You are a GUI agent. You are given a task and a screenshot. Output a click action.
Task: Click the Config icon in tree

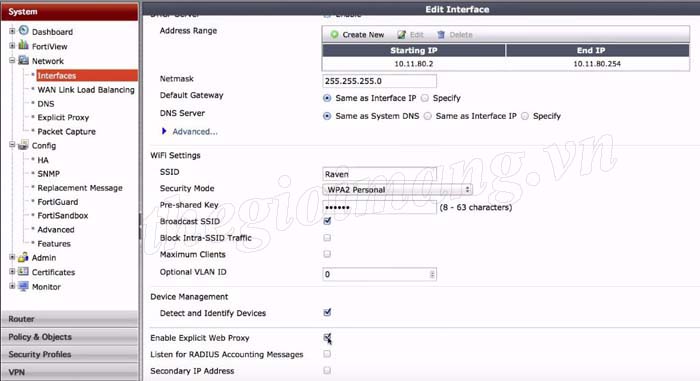pos(23,145)
